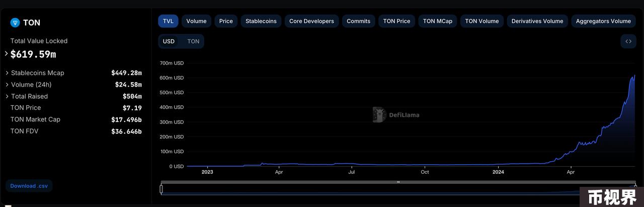Click the 300m USD y-axis label
Image resolution: width=644 pixels, height=207 pixels.
tap(172, 122)
